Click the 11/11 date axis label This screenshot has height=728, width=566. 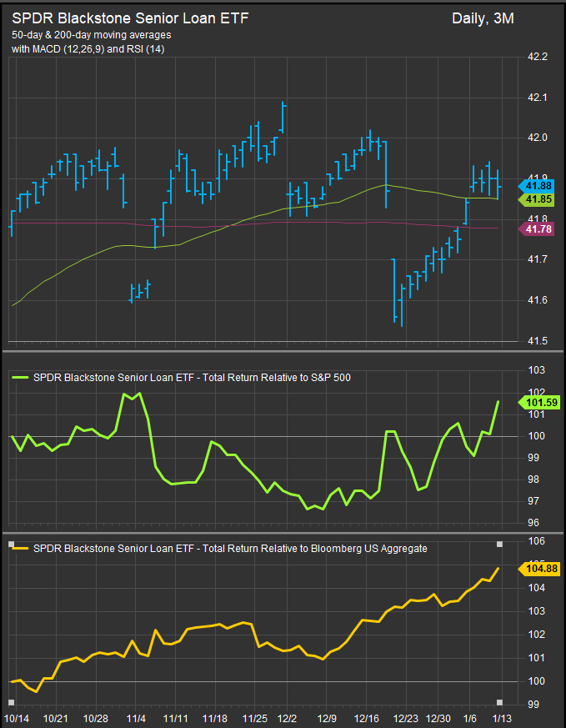tap(175, 718)
